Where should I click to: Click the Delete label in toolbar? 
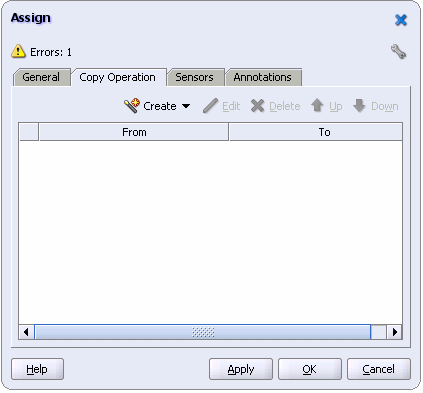[x=285, y=106]
